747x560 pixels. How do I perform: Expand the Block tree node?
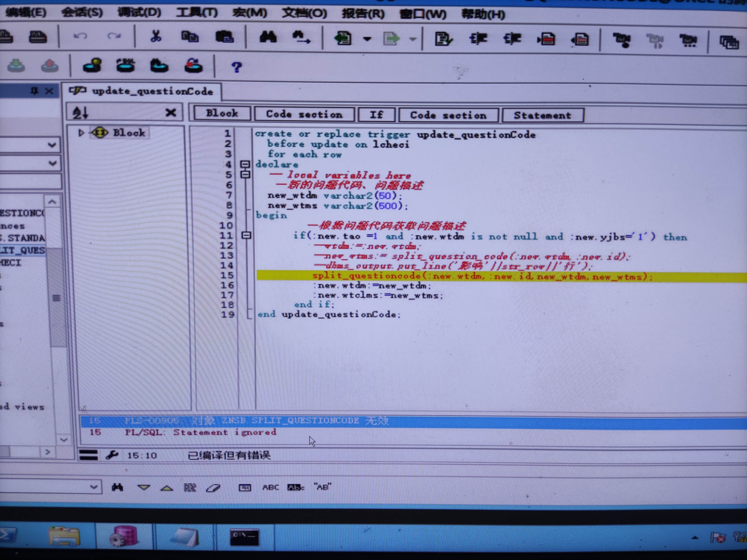(81, 133)
